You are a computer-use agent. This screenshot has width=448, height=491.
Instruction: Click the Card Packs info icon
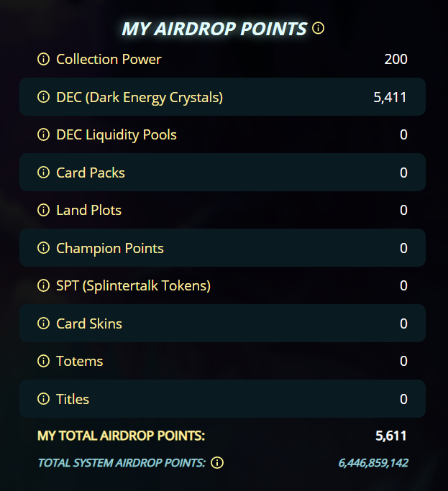point(43,173)
